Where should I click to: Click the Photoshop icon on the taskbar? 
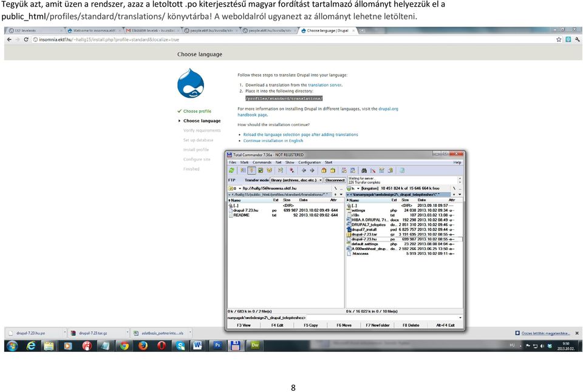pos(217,345)
